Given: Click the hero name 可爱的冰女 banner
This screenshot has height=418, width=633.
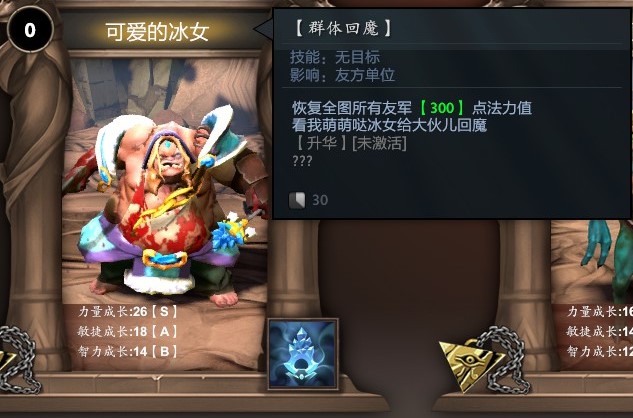Looking at the screenshot, I should [157, 32].
